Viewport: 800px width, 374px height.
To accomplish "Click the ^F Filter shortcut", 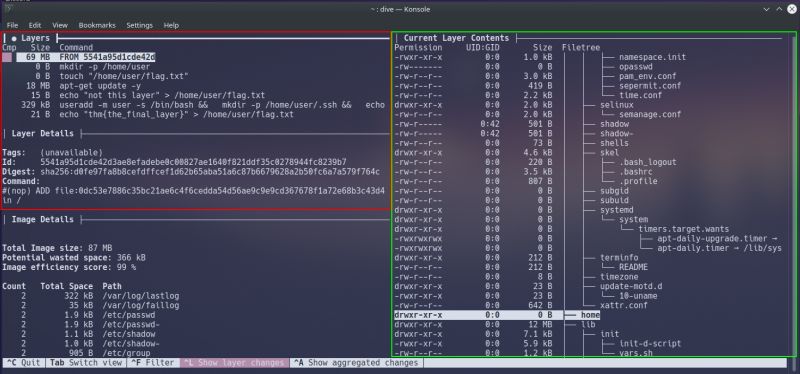I will [x=153, y=363].
